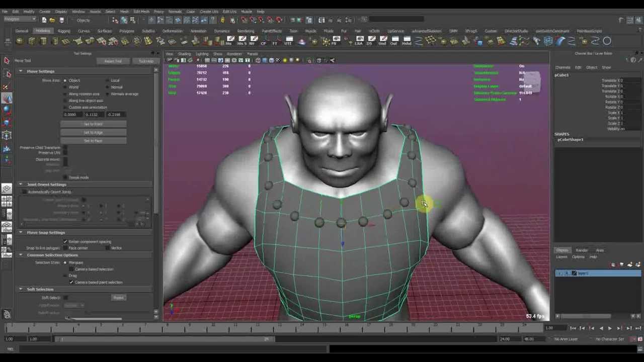Screen dimensions: 644x362
Task: Click the Und shelf icon
Action: click(x=382, y=41)
